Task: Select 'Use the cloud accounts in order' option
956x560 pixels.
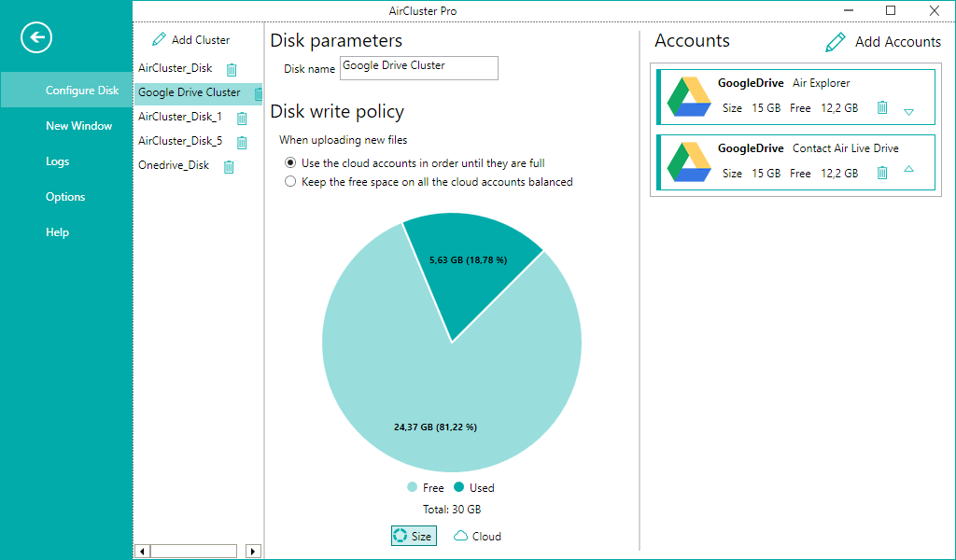Action: coord(291,163)
